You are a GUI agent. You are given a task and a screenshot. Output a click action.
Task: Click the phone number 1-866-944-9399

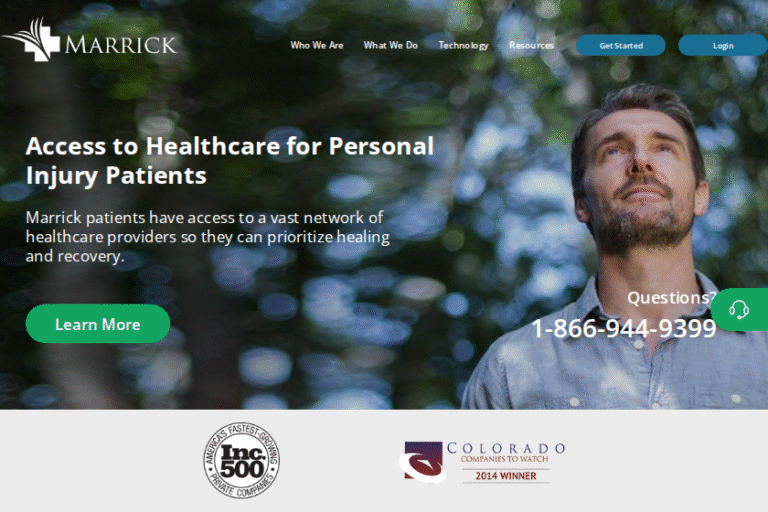tap(624, 328)
